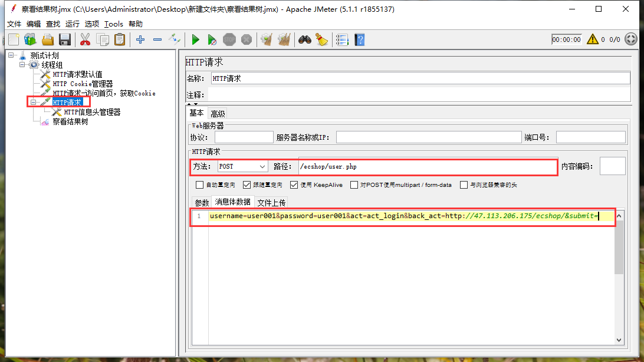Clear results with the single broom icon
The width and height of the screenshot is (644, 362).
267,40
